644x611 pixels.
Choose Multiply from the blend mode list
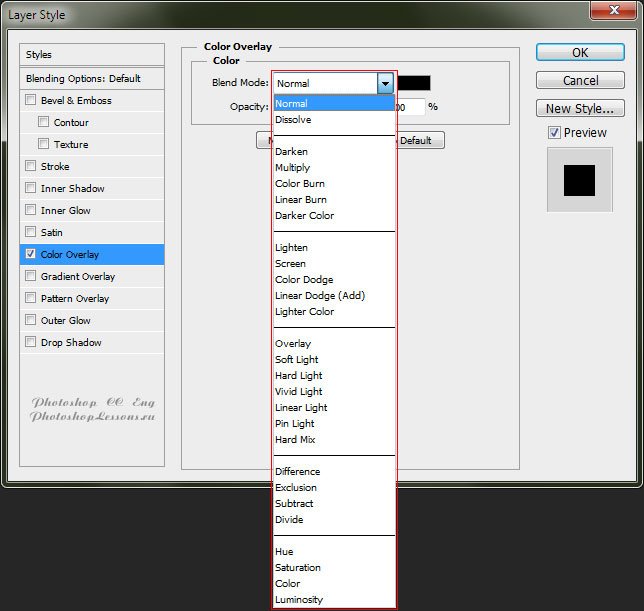pyautogui.click(x=293, y=168)
